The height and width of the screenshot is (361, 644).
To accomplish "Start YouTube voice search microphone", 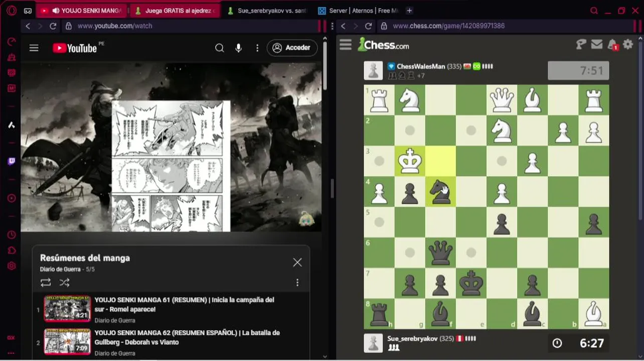I will coord(239,48).
